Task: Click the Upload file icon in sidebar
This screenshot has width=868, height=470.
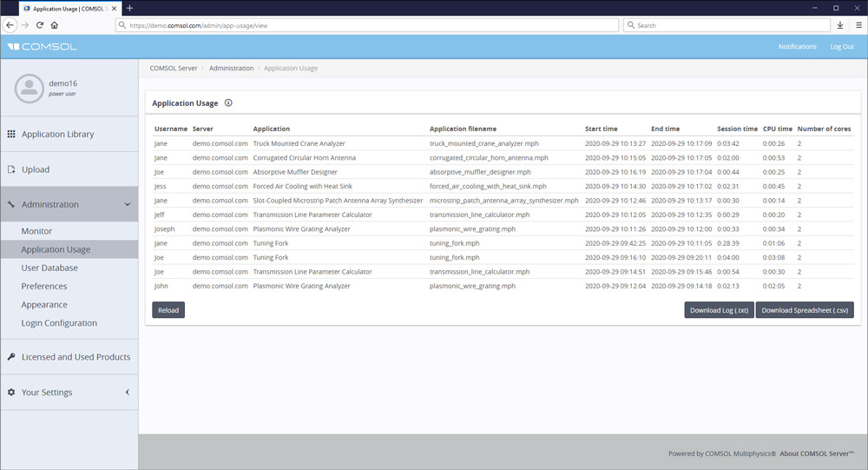Action: 11,169
